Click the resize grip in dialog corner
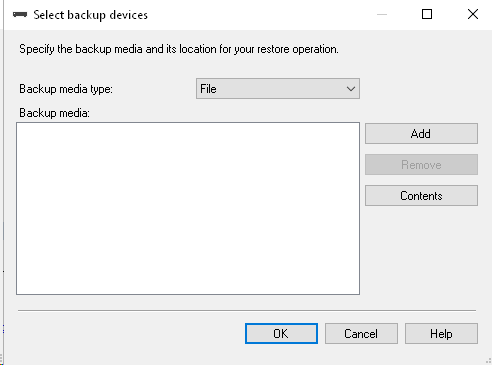Viewport: 492px width, 365px height. point(488,361)
